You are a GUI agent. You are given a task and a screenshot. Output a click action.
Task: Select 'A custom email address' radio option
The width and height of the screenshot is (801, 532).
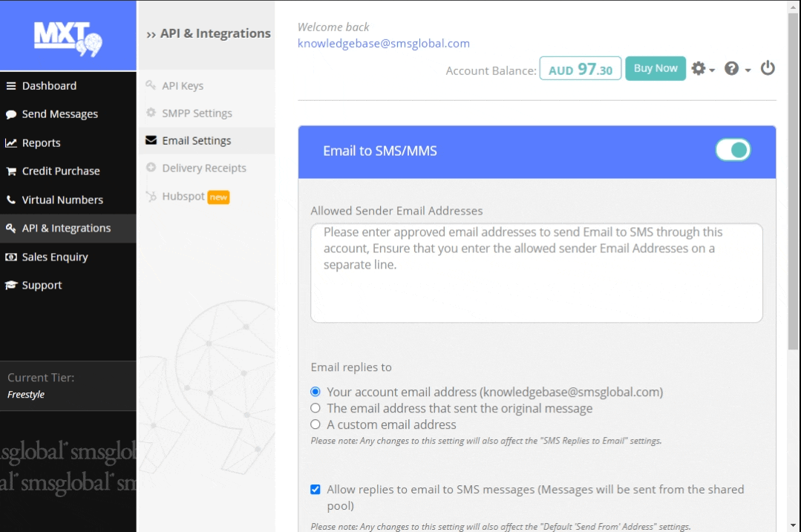[x=316, y=425]
